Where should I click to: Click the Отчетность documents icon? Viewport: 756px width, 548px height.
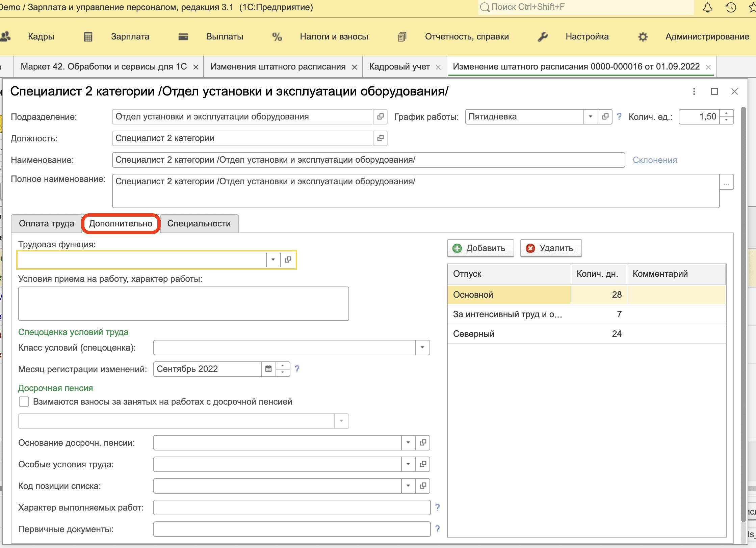[x=402, y=37]
